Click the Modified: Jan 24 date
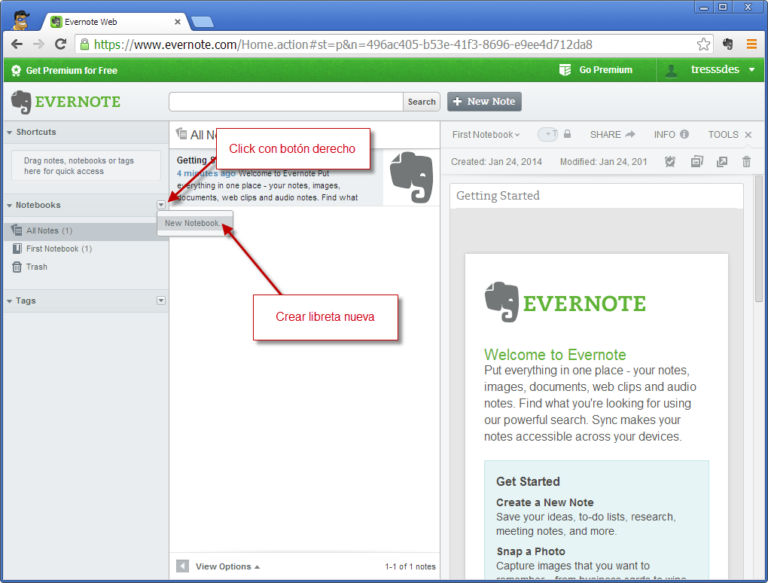The image size is (768, 583). [603, 162]
